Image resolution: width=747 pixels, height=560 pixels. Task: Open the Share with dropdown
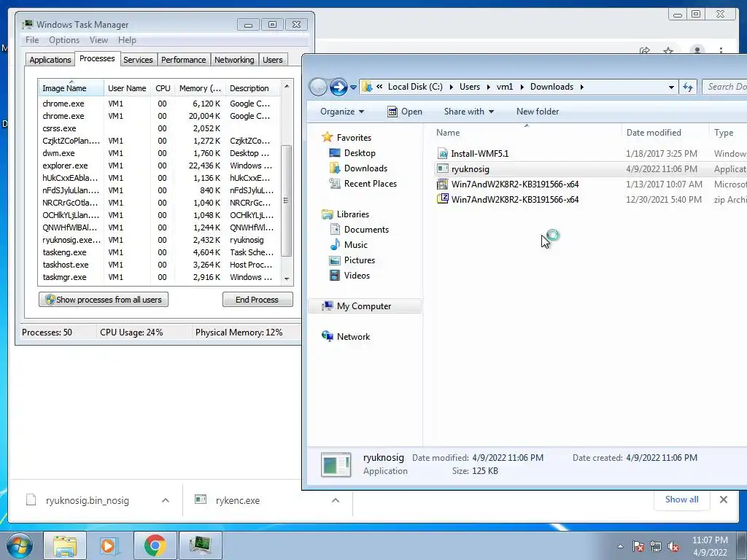469,112
